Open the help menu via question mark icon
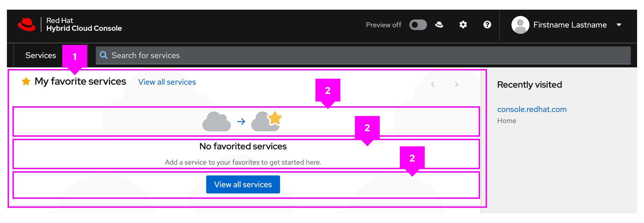 (x=487, y=25)
